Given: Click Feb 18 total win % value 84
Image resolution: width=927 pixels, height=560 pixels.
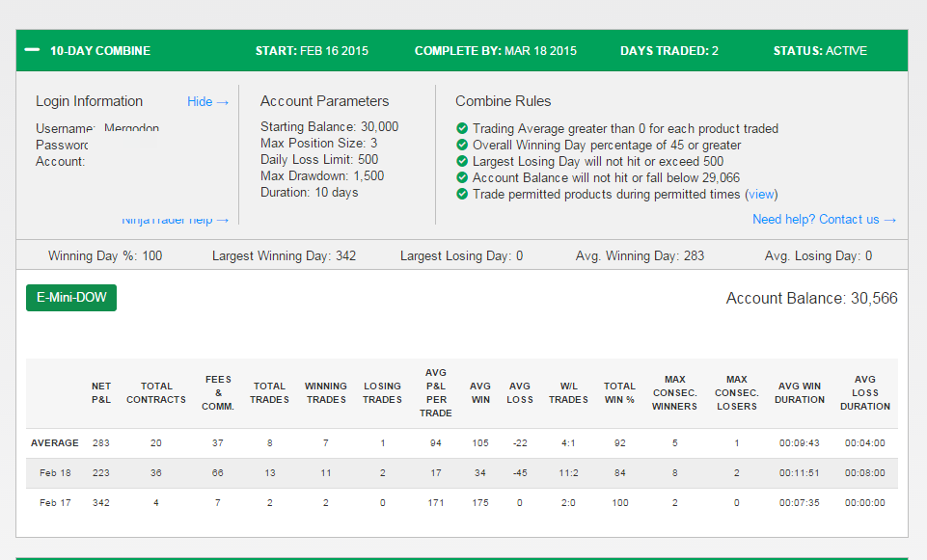Looking at the screenshot, I should pyautogui.click(x=619, y=473).
